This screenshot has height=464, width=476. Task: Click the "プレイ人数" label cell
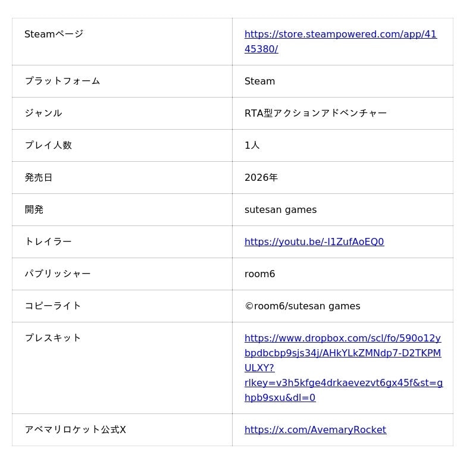(x=48, y=145)
